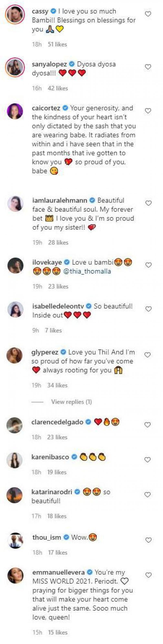The image size is (163, 644).
Task: Expand View replies under glyperez's comment
Action: pos(71,402)
